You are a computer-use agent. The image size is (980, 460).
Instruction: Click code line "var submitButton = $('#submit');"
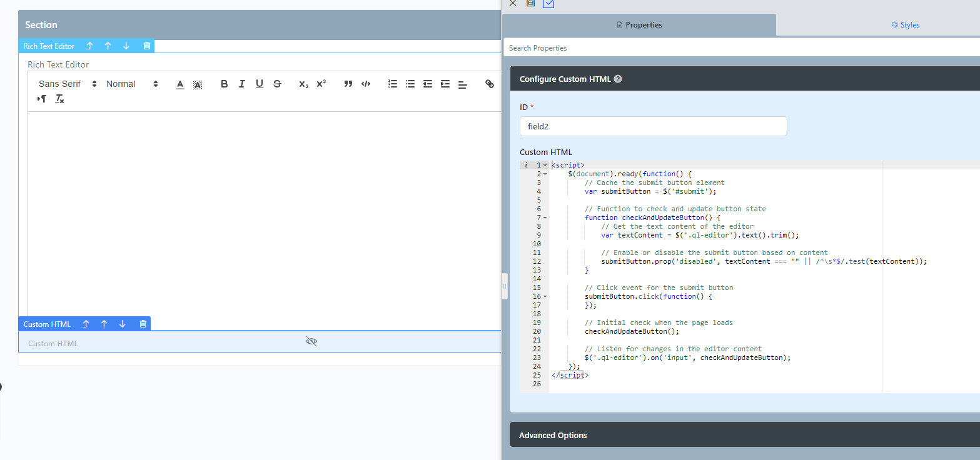(650, 191)
